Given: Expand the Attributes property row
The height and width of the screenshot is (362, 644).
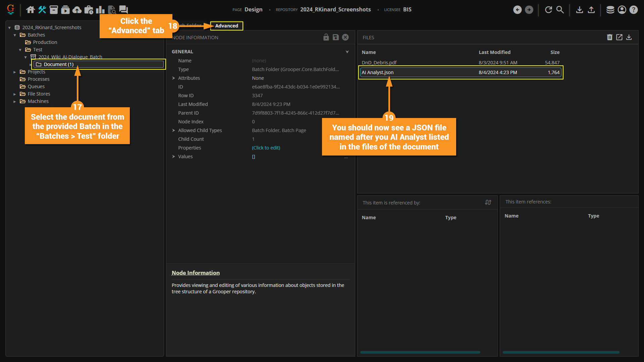Looking at the screenshot, I should (174, 78).
